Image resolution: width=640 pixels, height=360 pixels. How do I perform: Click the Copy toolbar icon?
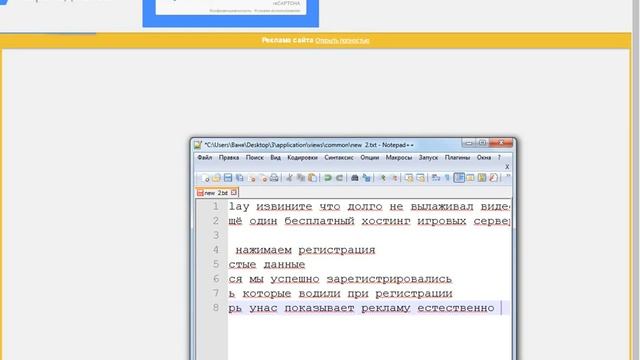(x=300, y=178)
